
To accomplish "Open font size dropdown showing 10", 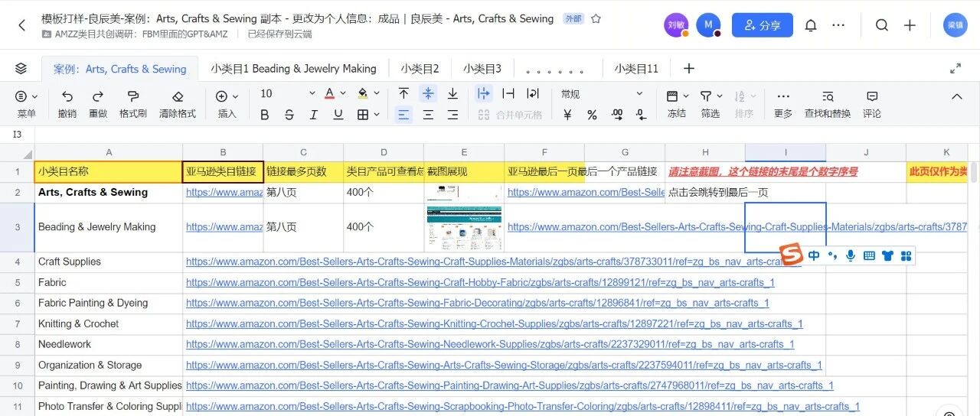I will pyautogui.click(x=288, y=93).
